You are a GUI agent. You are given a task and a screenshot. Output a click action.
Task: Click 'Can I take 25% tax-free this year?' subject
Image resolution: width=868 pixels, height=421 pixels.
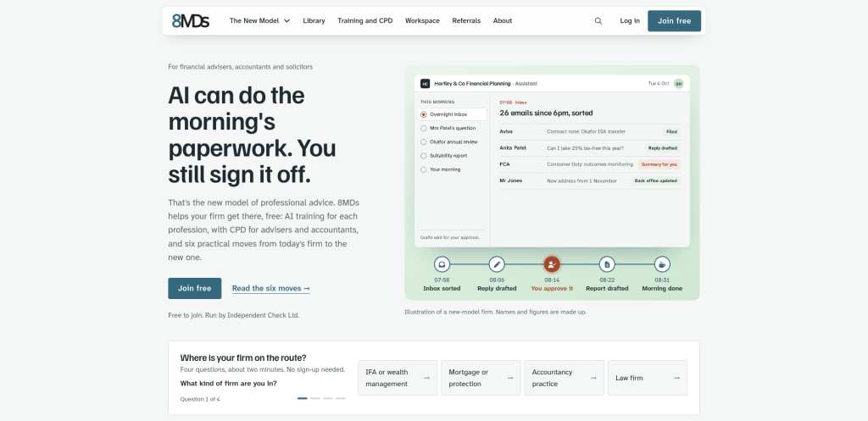coord(585,148)
